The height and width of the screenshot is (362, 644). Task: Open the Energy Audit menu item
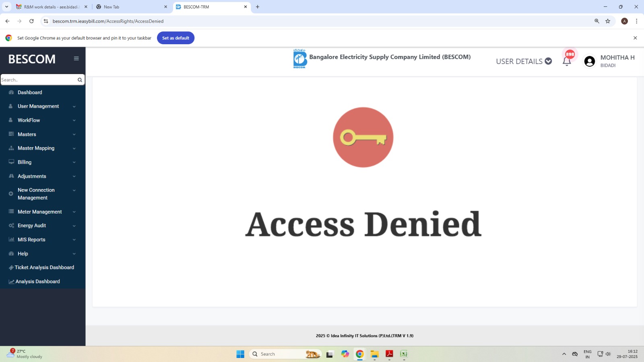coord(32,226)
